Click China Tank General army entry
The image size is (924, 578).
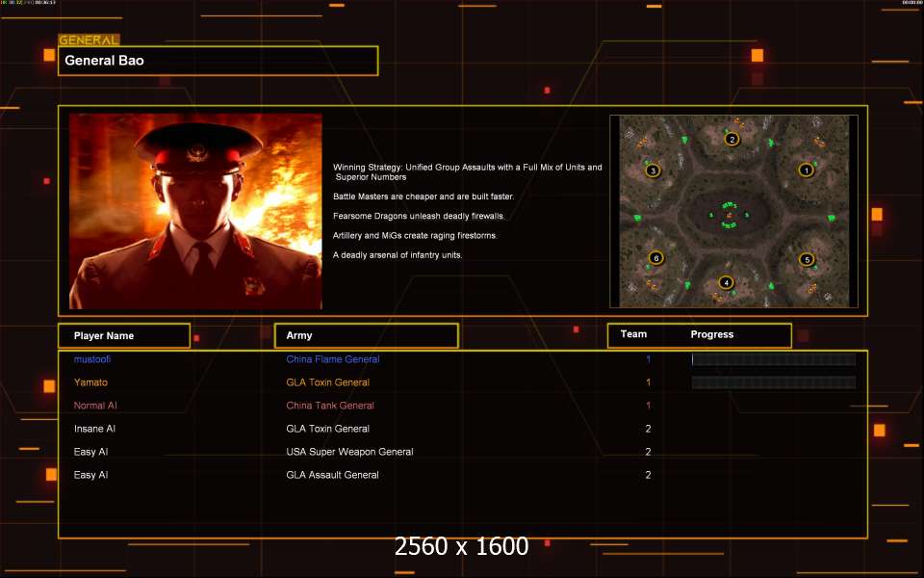point(330,406)
